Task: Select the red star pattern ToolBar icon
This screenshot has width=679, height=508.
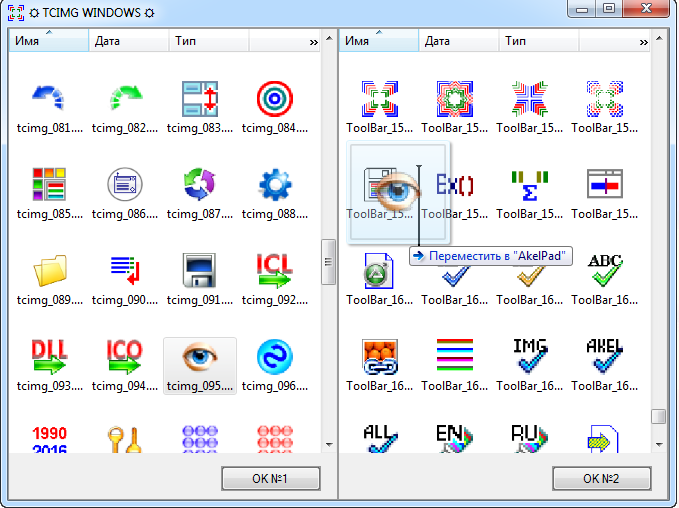Action: click(x=455, y=98)
